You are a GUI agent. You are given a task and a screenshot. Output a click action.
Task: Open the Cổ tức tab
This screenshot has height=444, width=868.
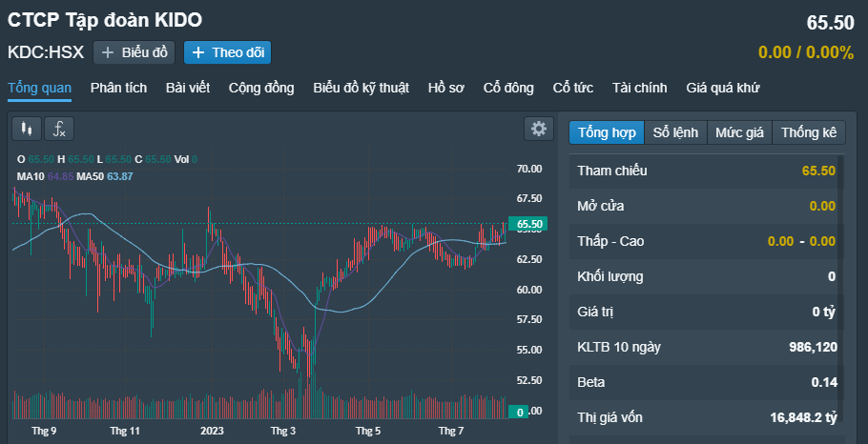tap(573, 88)
